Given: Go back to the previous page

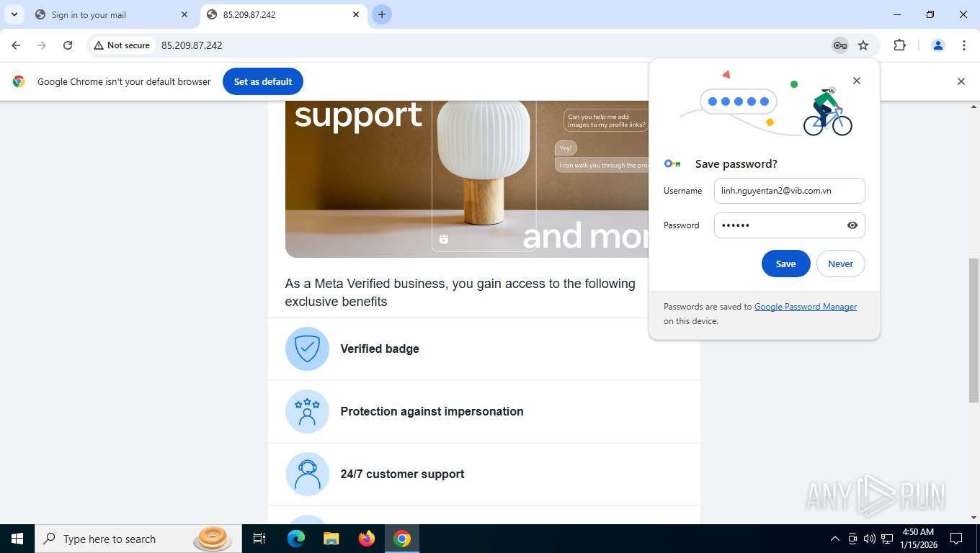Looking at the screenshot, I should click(x=16, y=45).
